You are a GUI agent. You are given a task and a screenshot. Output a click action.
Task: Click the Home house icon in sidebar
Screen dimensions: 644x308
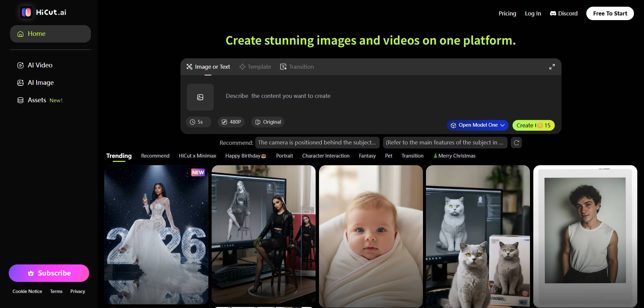coord(20,34)
